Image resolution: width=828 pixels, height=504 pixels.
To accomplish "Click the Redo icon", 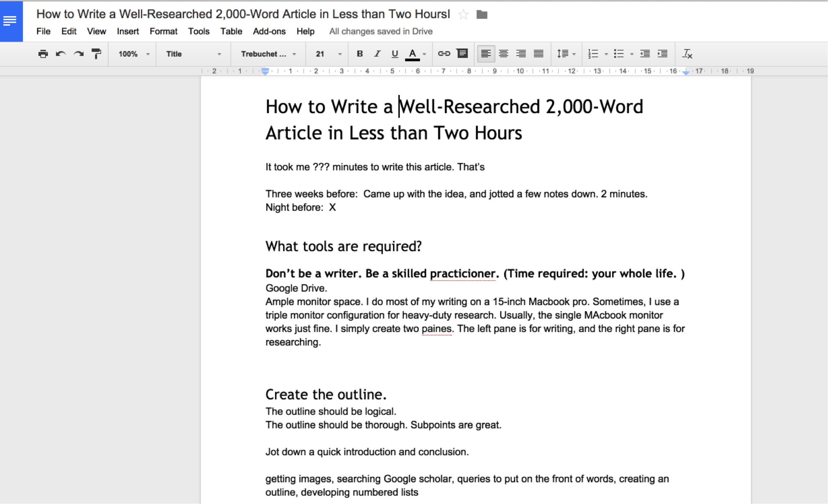I will [x=78, y=54].
